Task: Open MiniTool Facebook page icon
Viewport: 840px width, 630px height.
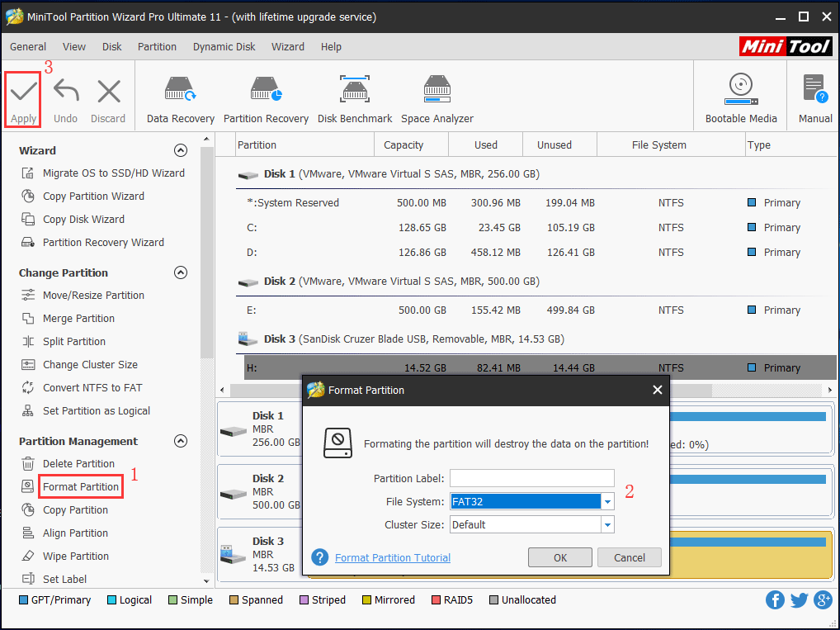Action: 775,600
